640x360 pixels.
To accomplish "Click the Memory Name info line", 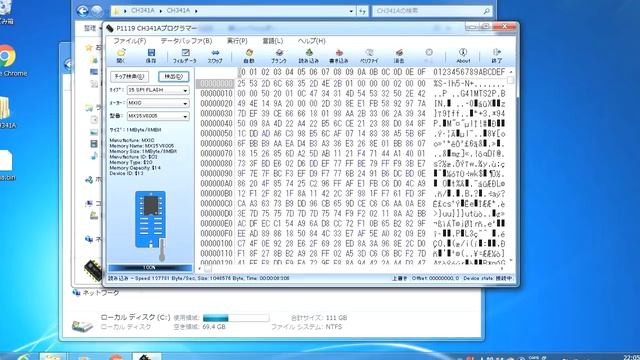I will 141,146.
